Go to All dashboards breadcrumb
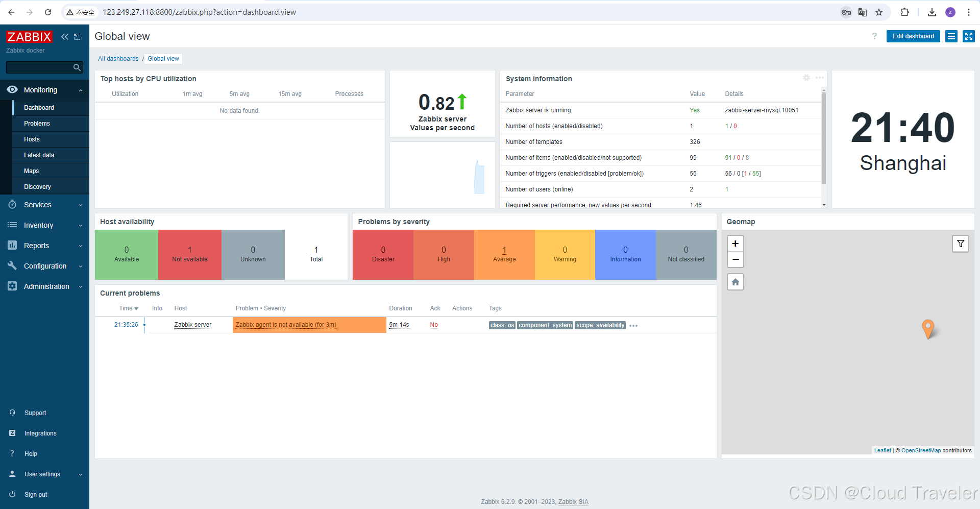 click(x=118, y=59)
